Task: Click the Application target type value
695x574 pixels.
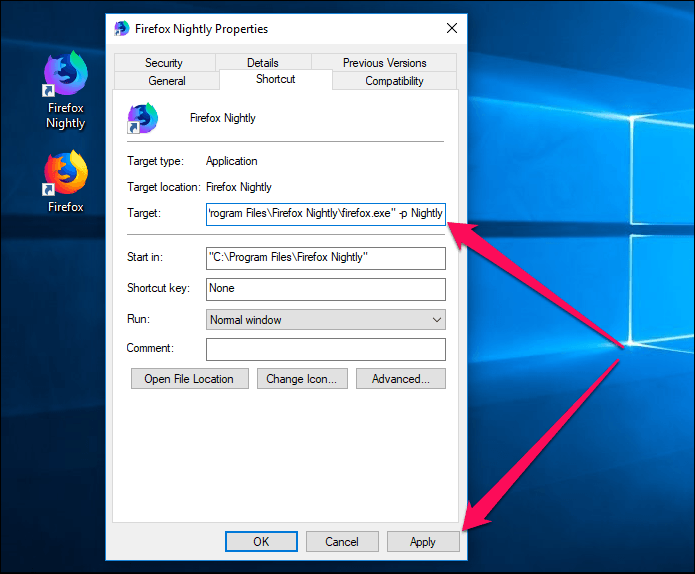Action: 231,161
